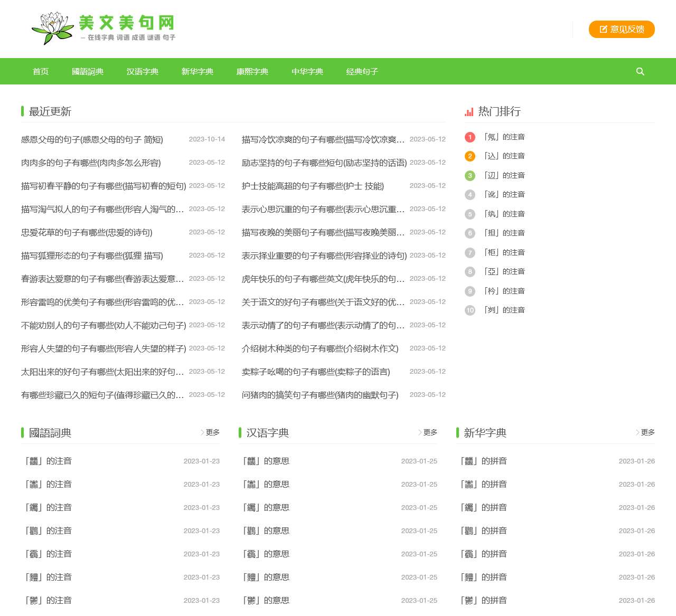Click the rank 1 red badge

pyautogui.click(x=470, y=137)
